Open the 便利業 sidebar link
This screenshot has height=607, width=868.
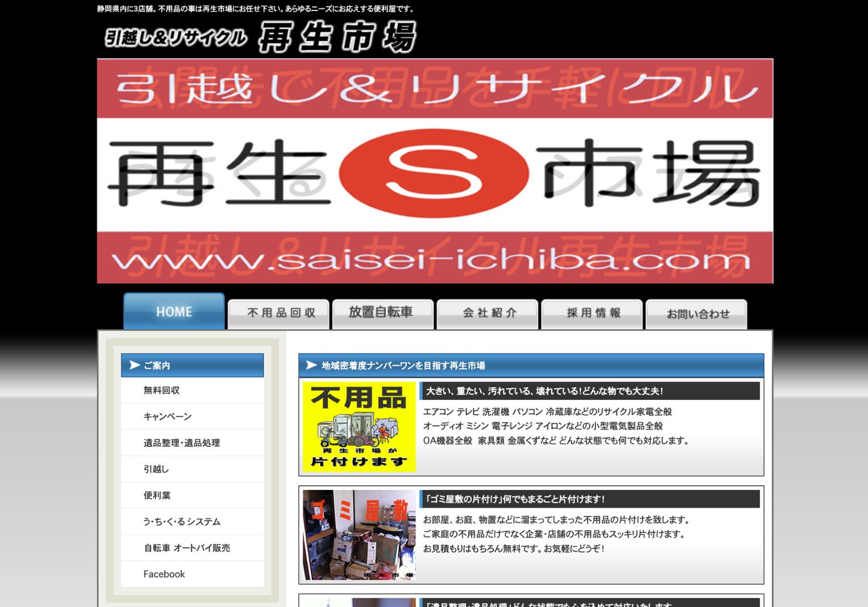click(157, 495)
